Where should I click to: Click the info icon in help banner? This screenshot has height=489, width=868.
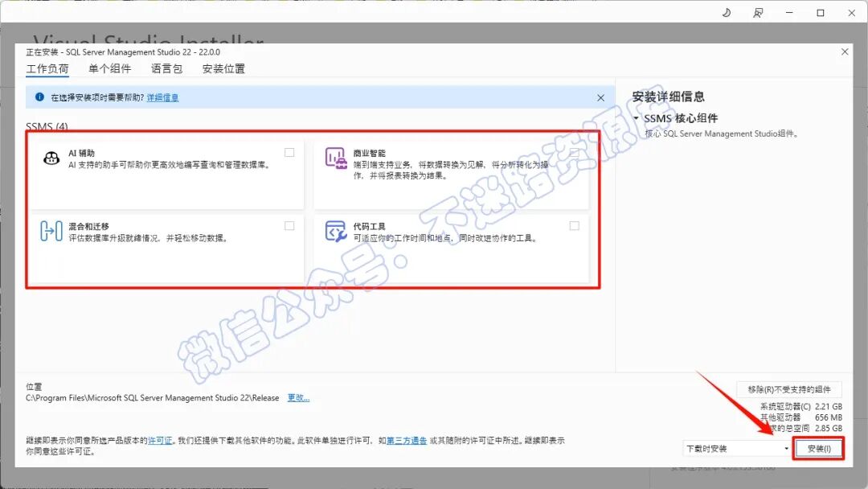(x=39, y=97)
